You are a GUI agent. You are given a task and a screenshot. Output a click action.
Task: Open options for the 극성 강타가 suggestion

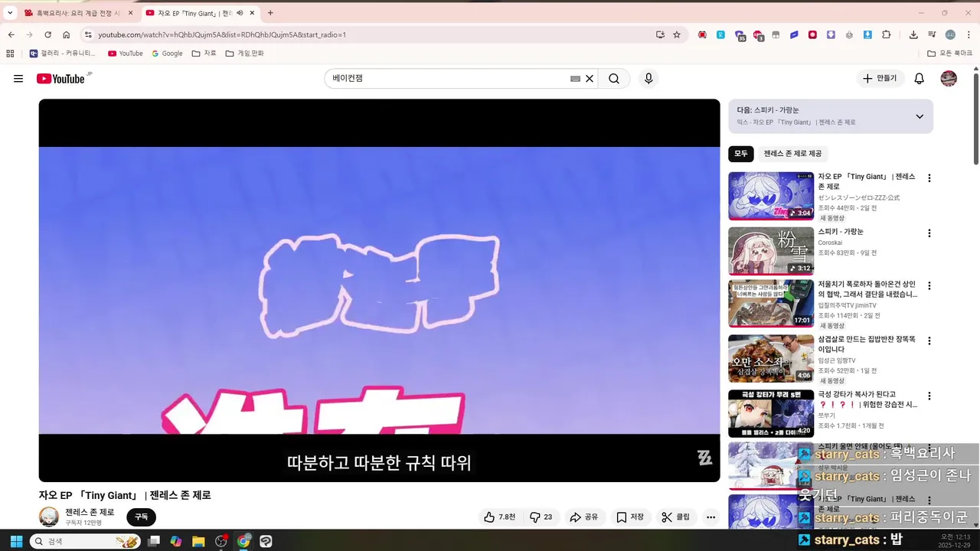pyautogui.click(x=929, y=396)
